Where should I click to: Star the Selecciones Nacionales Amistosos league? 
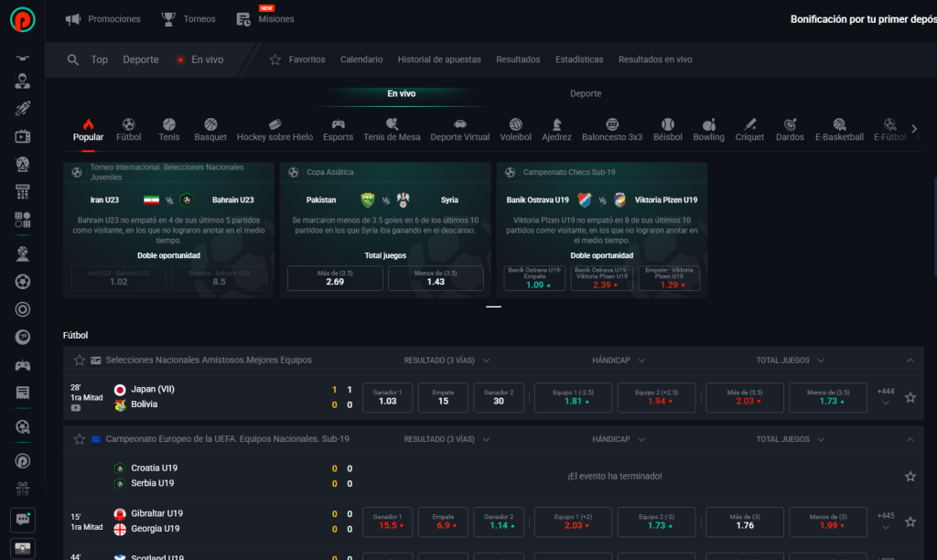(80, 361)
